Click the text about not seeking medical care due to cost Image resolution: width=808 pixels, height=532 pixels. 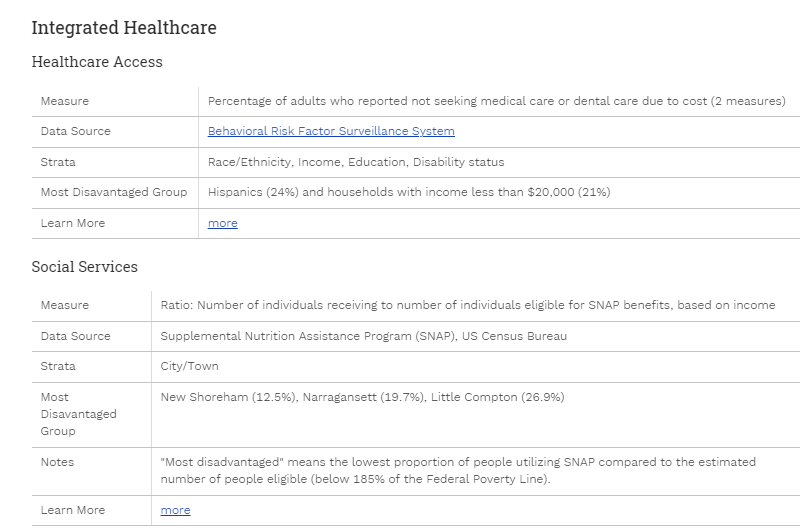click(497, 101)
